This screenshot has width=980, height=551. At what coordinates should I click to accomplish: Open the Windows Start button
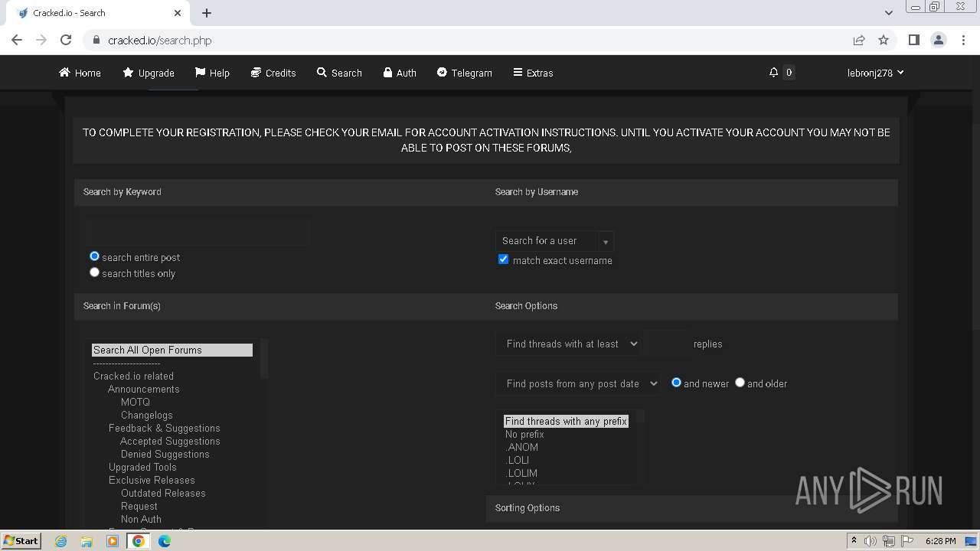point(21,540)
